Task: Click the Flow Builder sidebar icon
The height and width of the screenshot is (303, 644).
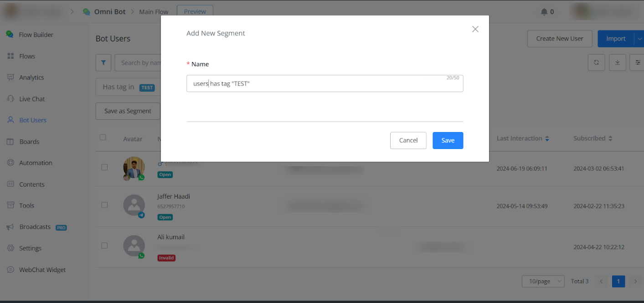Action: pos(10,35)
